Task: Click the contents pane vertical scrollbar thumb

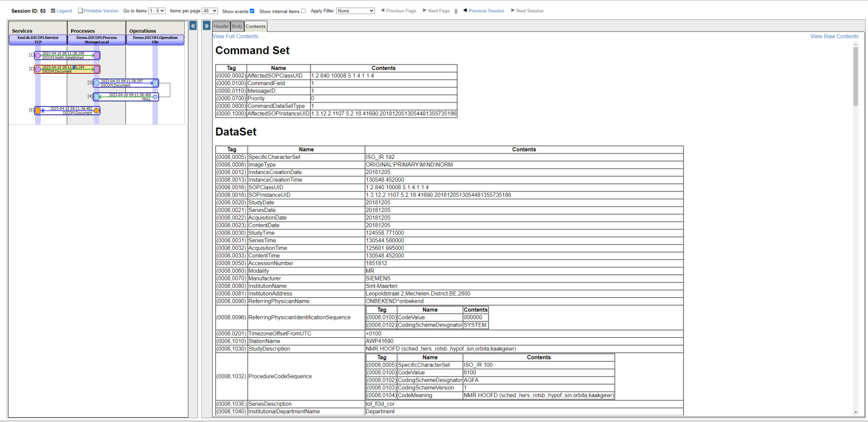Action: click(856, 76)
